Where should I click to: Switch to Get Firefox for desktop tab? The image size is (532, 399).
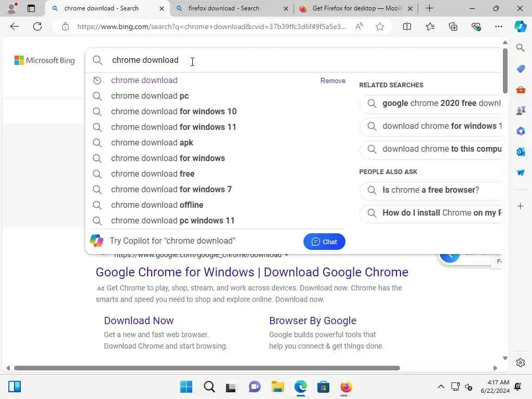pyautogui.click(x=357, y=8)
